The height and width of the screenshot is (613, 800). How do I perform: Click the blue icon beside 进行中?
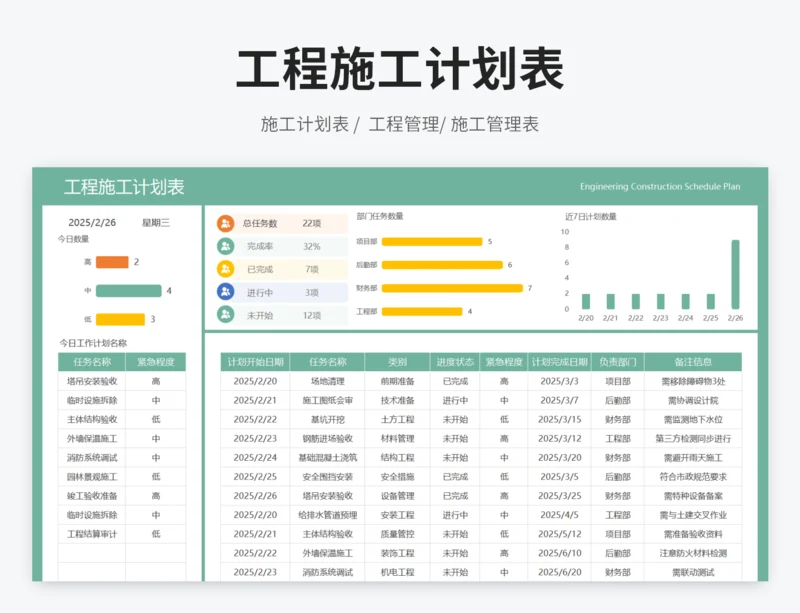click(x=226, y=292)
